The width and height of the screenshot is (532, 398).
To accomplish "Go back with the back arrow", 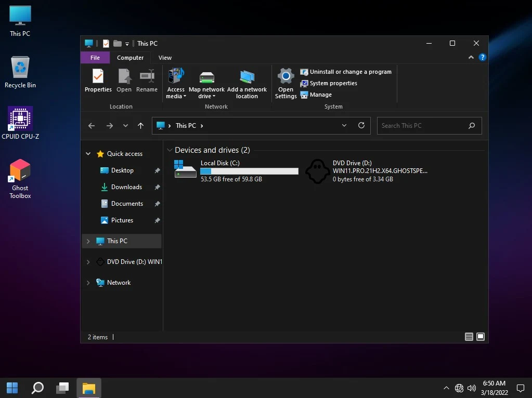I will 92,126.
